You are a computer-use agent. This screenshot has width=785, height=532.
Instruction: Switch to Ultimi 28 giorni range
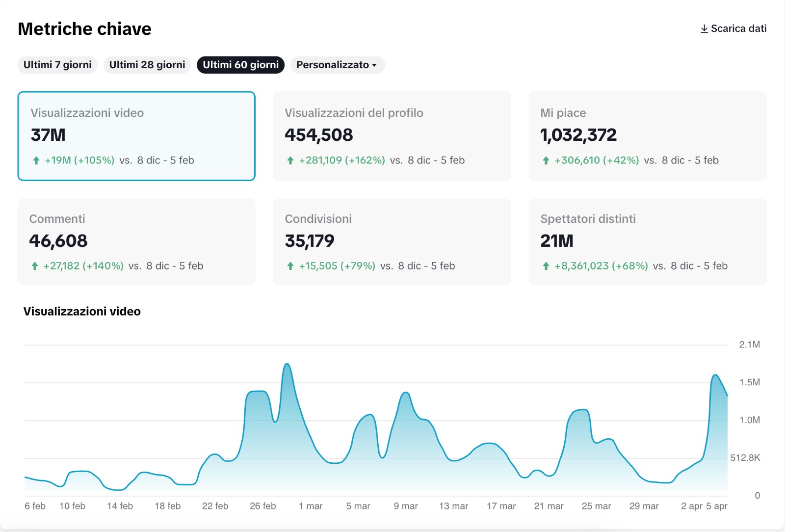point(147,65)
